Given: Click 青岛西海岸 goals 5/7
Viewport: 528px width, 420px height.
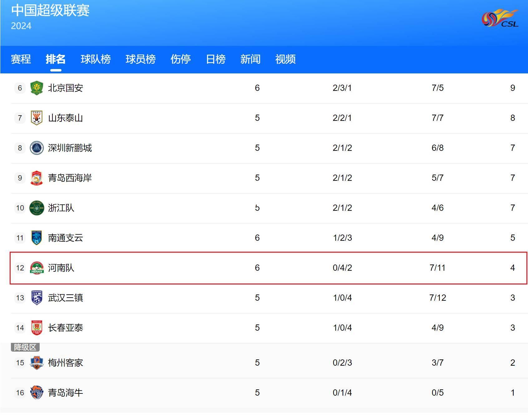Looking at the screenshot, I should pos(438,178).
